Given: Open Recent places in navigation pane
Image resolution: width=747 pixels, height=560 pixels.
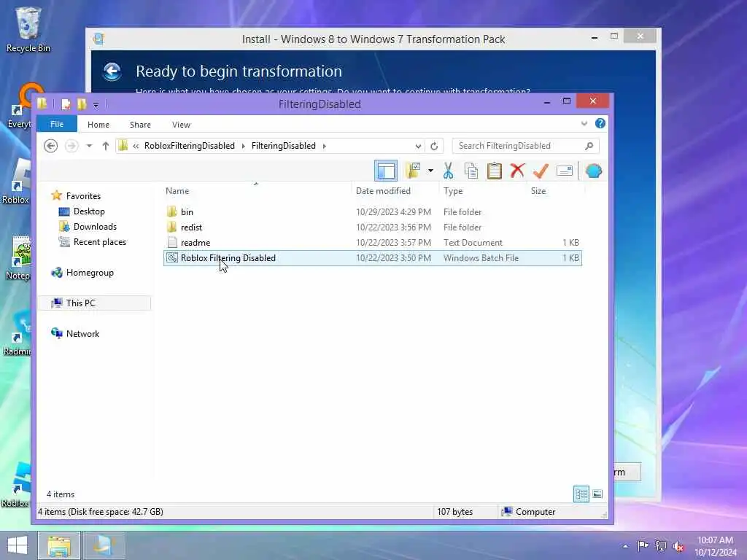Looking at the screenshot, I should tap(99, 242).
